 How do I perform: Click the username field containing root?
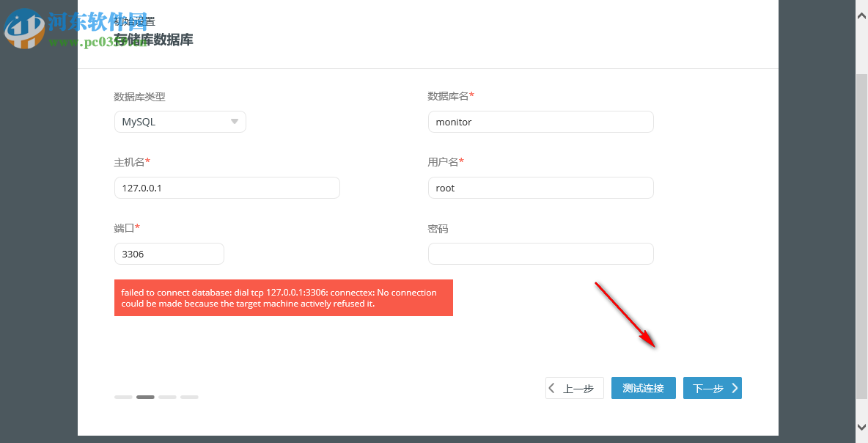point(540,188)
